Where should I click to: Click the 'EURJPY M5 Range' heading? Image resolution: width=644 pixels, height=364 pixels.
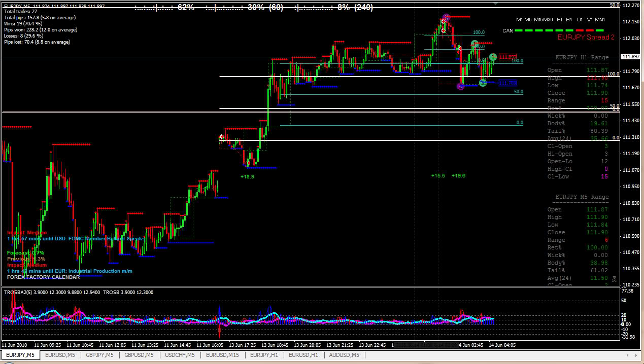582,197
